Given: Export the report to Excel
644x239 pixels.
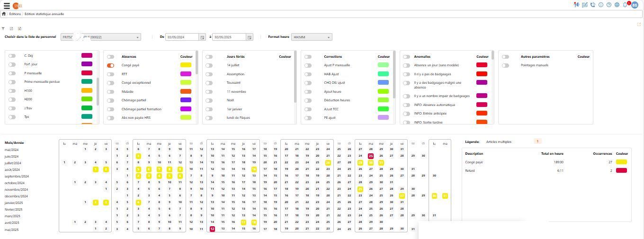Looking at the screenshot, I should [19, 28].
